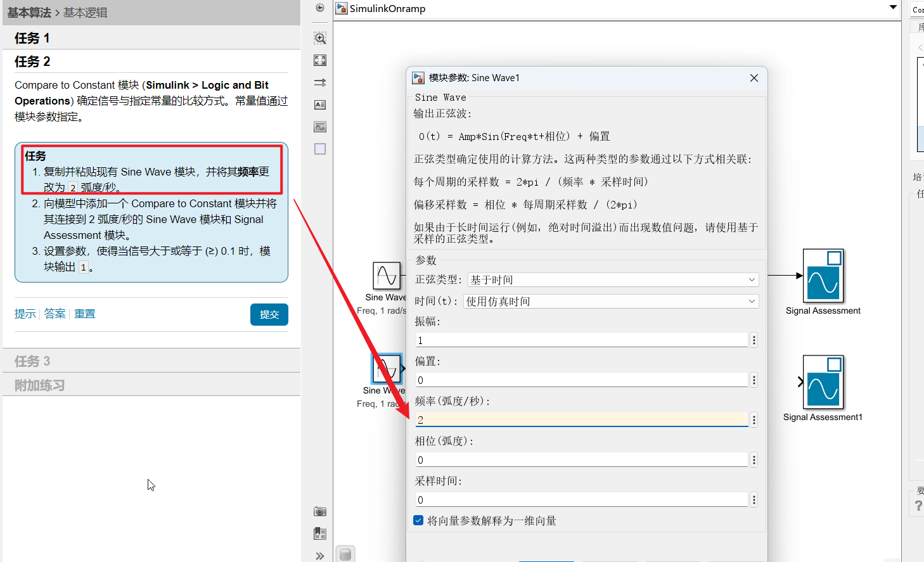Select the Image insert tool
The height and width of the screenshot is (562, 924).
(320, 127)
